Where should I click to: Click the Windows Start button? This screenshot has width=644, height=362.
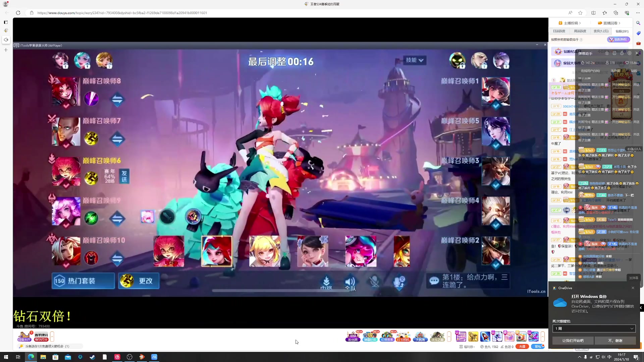click(x=6, y=357)
